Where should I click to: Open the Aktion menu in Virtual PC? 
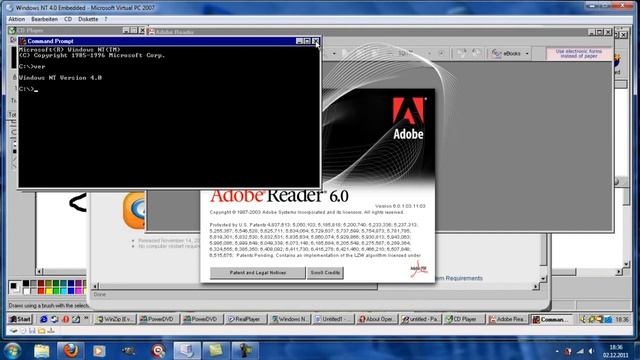(x=17, y=19)
